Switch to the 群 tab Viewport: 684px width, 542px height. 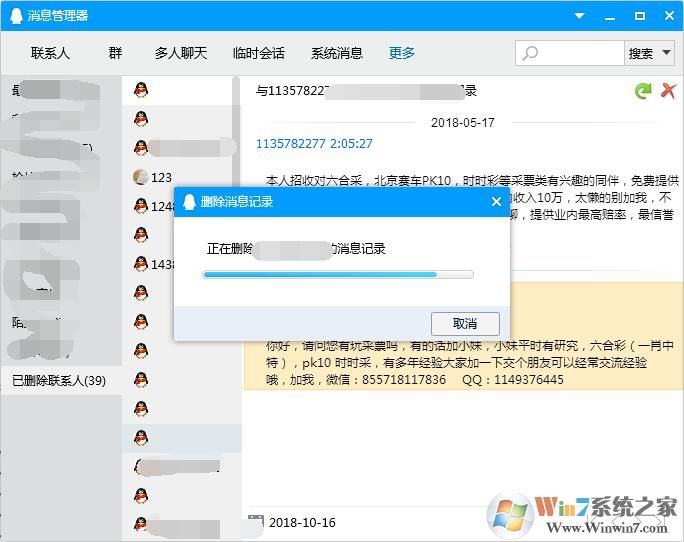tap(115, 53)
